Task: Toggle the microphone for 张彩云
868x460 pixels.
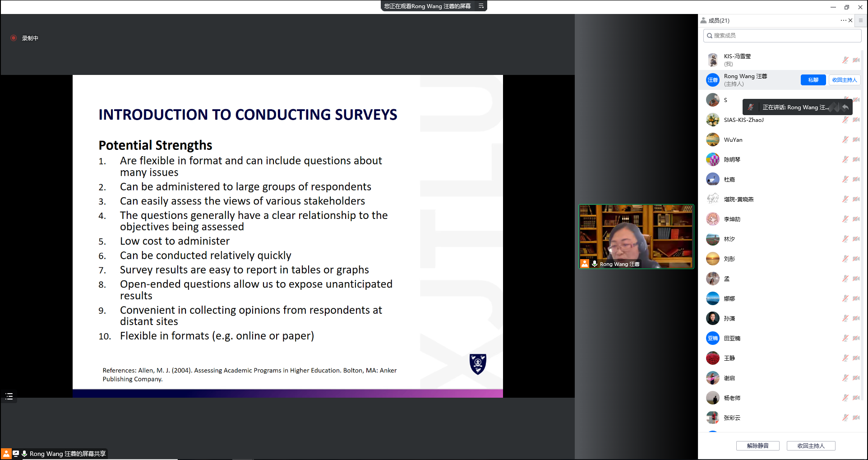Action: (x=845, y=418)
